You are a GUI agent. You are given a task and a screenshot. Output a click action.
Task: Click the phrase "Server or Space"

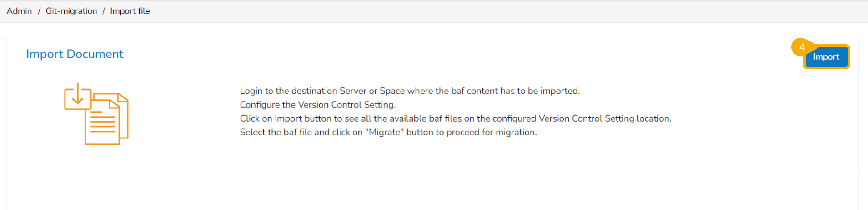pos(372,91)
